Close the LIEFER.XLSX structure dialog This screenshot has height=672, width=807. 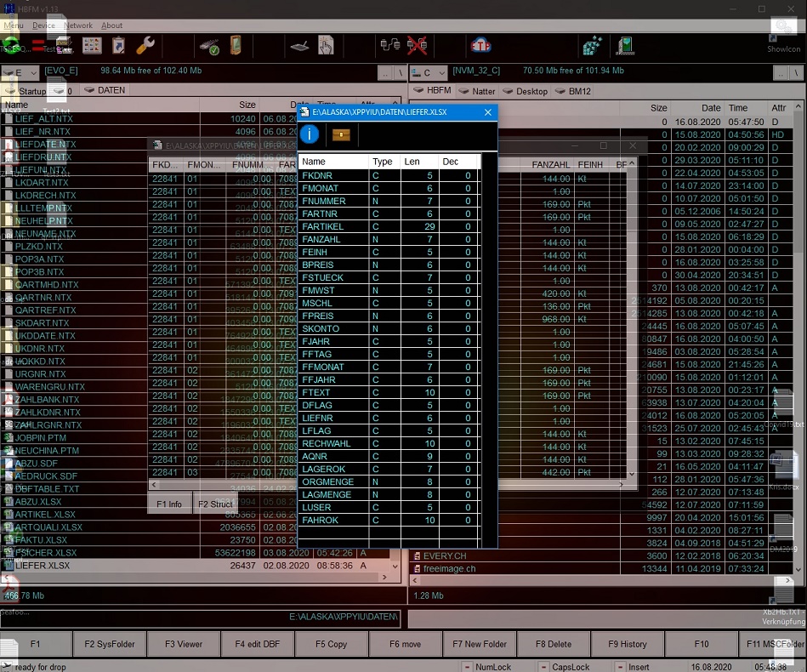pyautogui.click(x=487, y=112)
